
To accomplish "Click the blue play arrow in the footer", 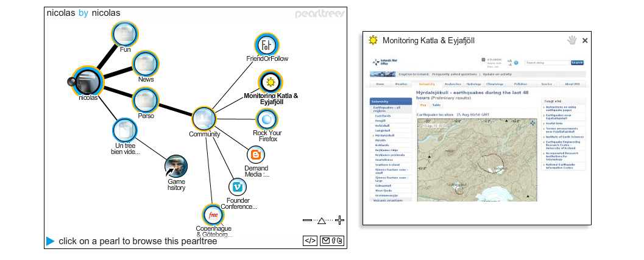I will pos(50,241).
